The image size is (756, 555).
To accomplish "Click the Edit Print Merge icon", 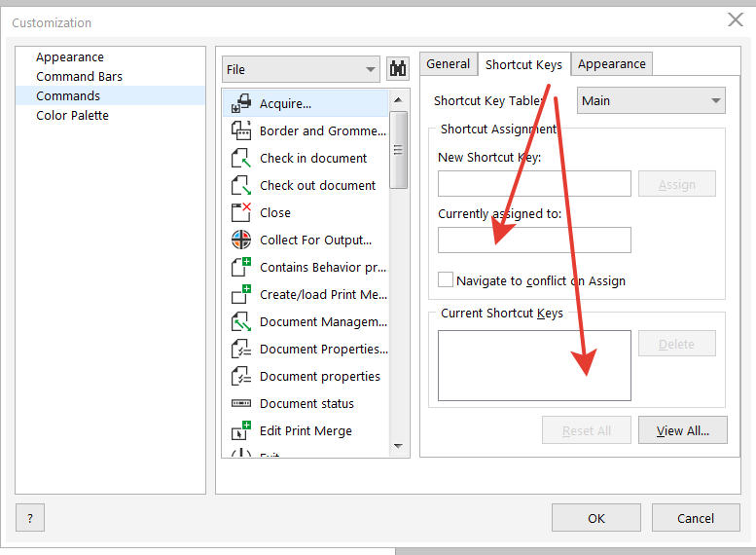I will 241,430.
